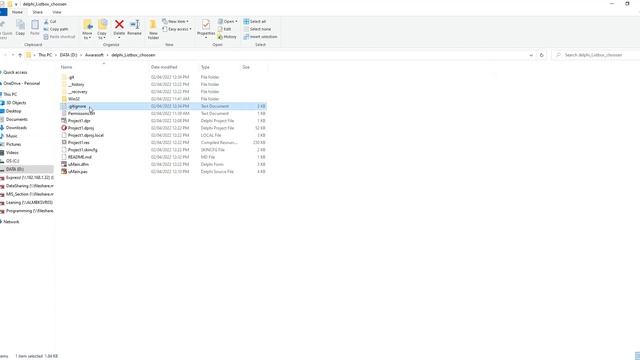The width and height of the screenshot is (640, 360).
Task: Switch to the Home ribbon tab
Action: (x=17, y=12)
